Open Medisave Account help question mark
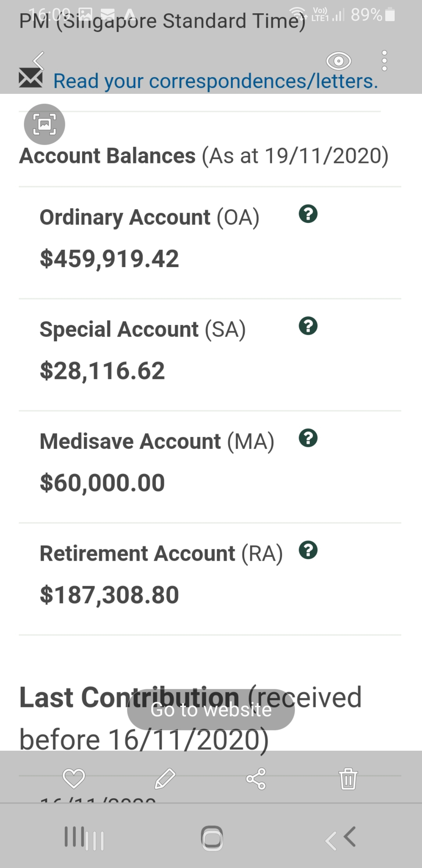This screenshot has width=422, height=868. [x=308, y=438]
